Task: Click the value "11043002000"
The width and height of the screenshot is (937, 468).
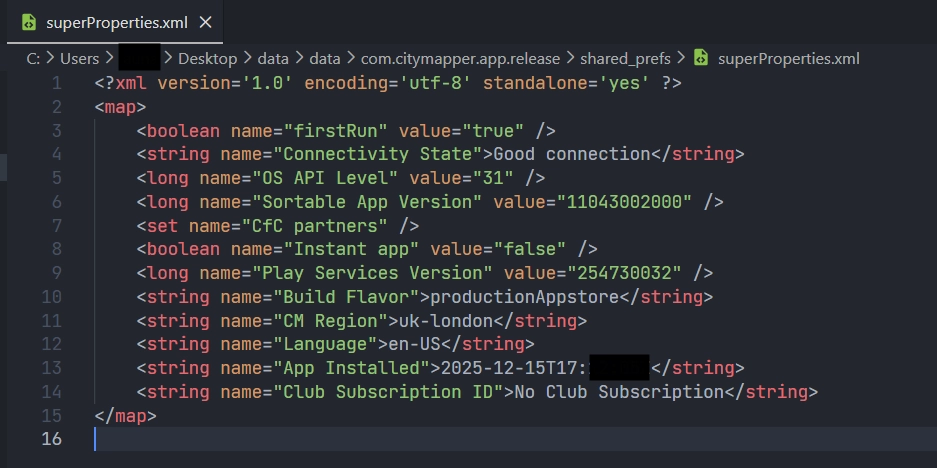Action: point(625,202)
